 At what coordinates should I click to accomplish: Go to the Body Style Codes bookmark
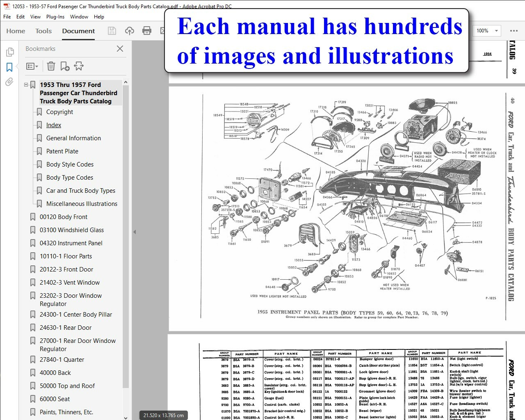(x=70, y=164)
